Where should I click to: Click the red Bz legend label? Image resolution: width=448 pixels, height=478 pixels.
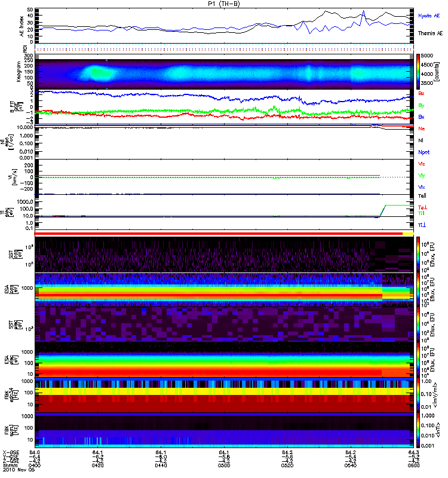pos(421,93)
